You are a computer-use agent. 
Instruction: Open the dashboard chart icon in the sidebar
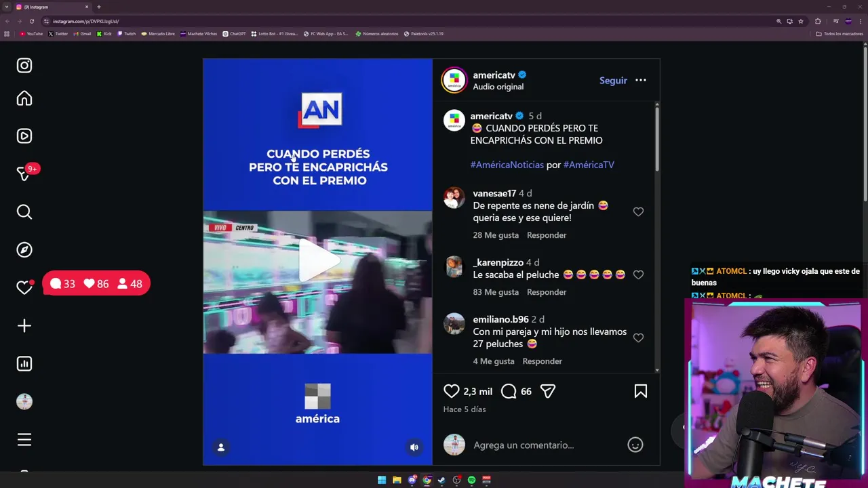pyautogui.click(x=24, y=364)
